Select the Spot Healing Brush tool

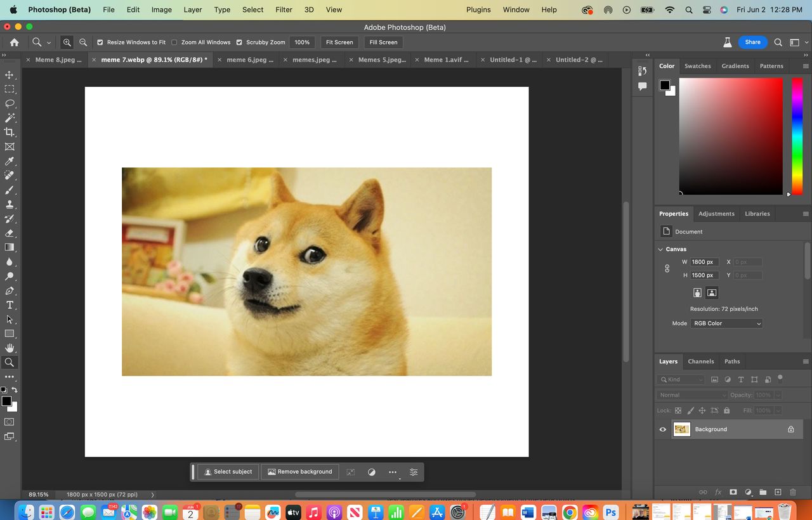click(10, 175)
